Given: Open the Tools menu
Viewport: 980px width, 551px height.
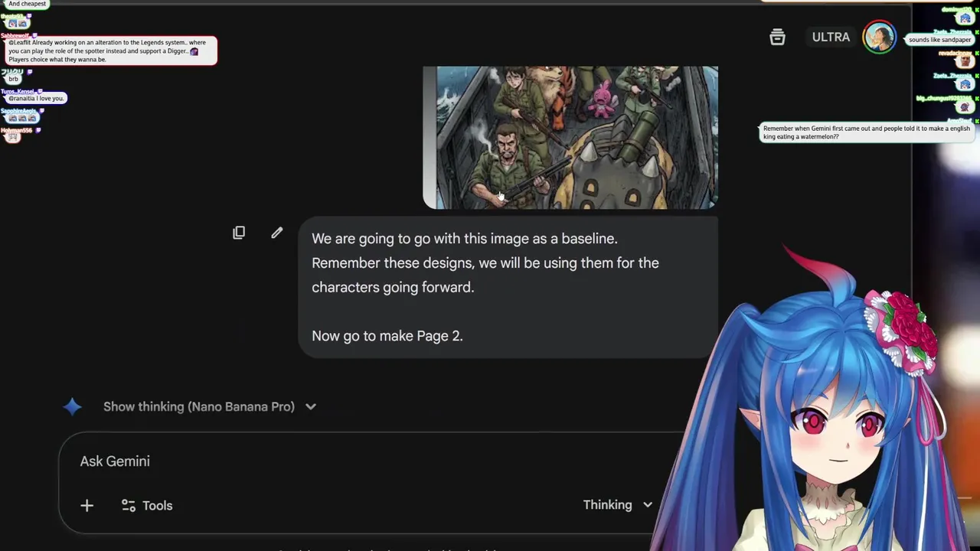Looking at the screenshot, I should tap(147, 505).
